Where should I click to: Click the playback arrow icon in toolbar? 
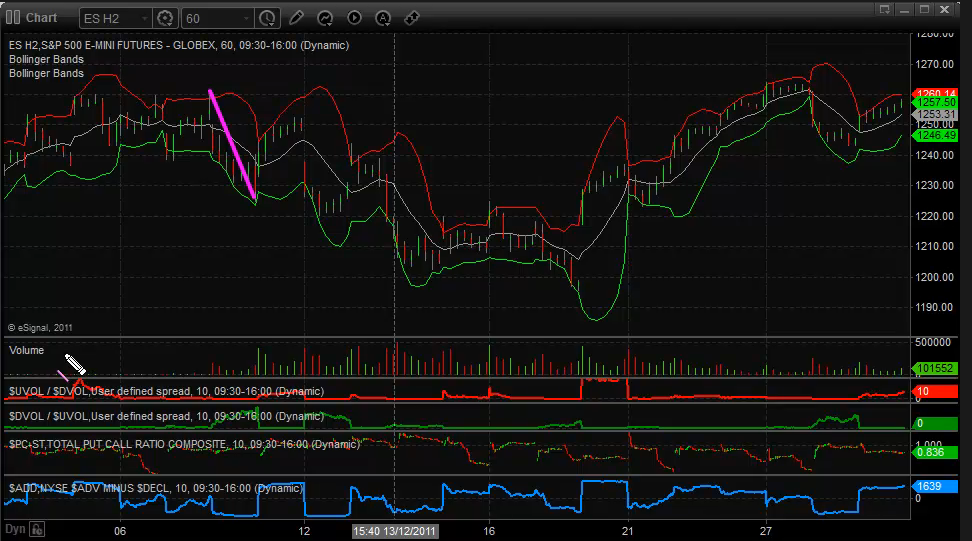tap(354, 18)
